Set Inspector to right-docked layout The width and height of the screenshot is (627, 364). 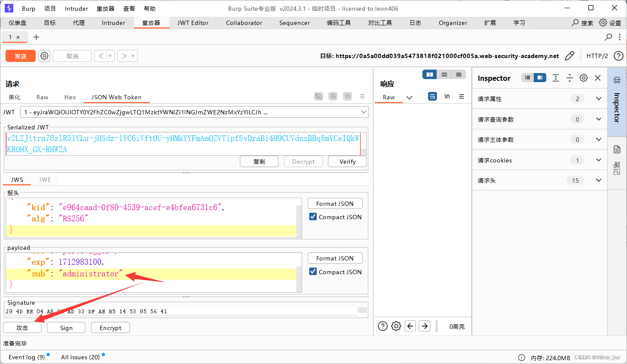coord(540,78)
